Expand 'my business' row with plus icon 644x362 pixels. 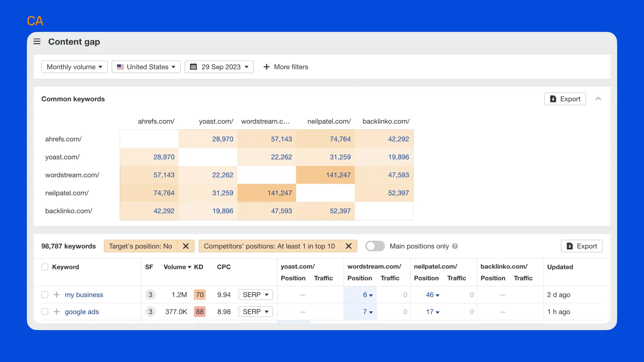(x=57, y=295)
